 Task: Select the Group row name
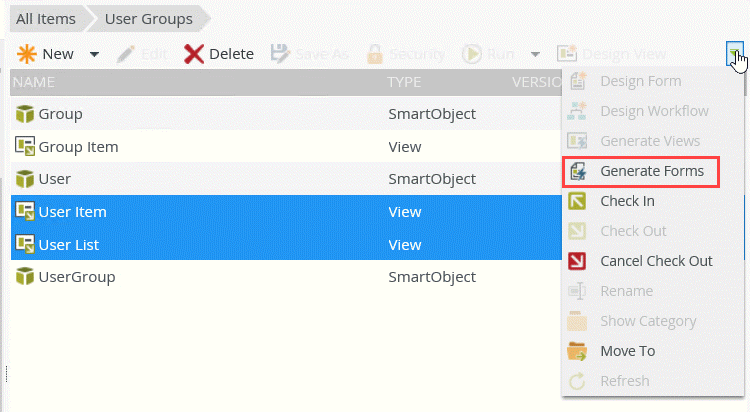click(60, 114)
